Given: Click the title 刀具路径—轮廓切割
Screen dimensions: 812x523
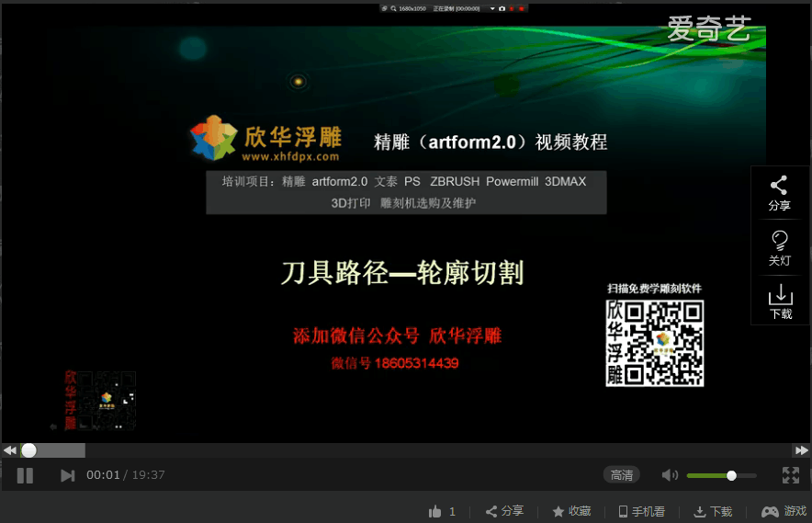Looking at the screenshot, I should (402, 273).
